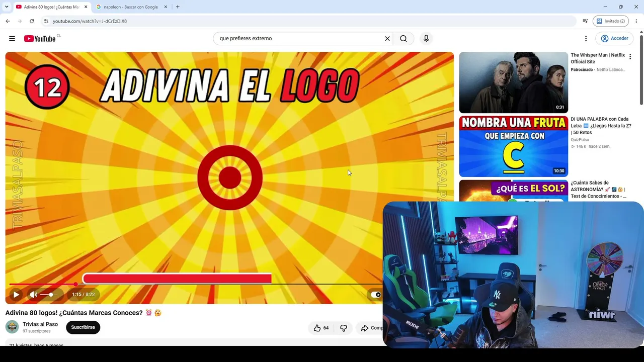
Task: Share the video
Action: coord(371,328)
